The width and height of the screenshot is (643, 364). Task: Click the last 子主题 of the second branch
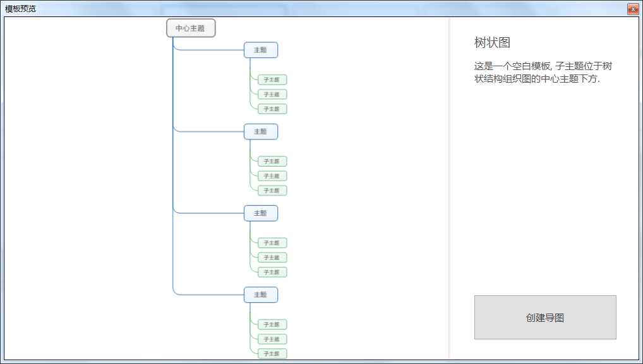(272, 190)
